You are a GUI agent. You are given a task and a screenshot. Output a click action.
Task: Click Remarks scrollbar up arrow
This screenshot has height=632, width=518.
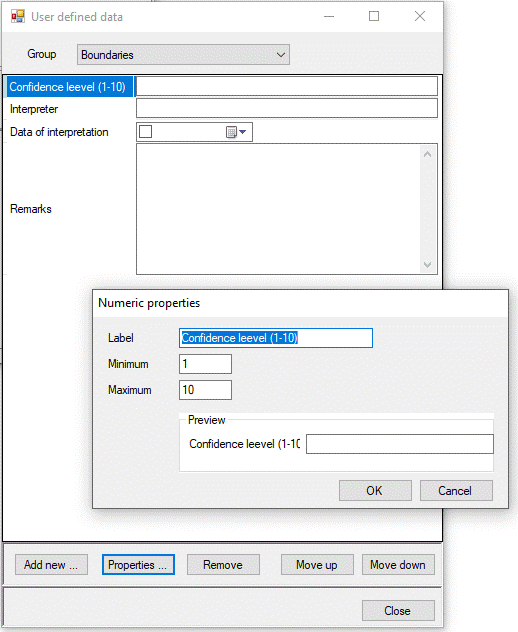pos(428,154)
